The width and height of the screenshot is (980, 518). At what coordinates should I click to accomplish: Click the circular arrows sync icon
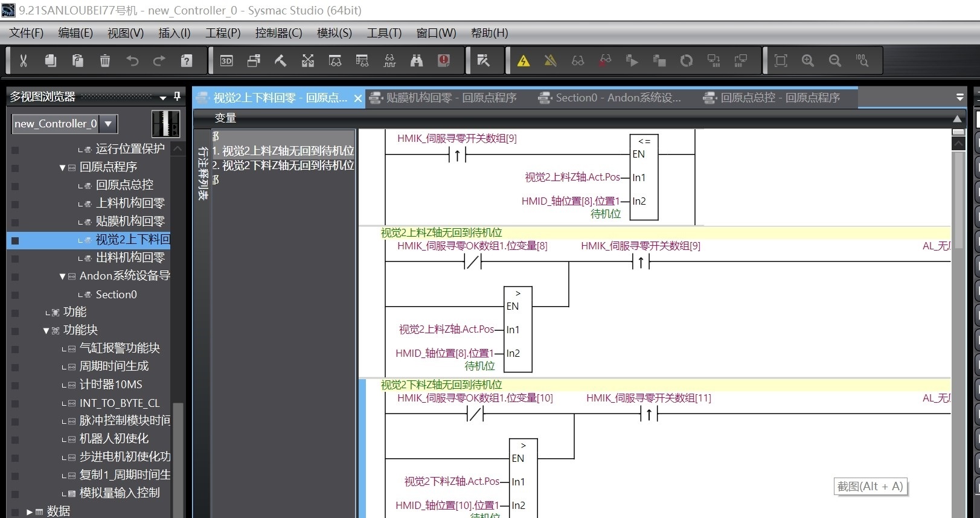pos(687,60)
